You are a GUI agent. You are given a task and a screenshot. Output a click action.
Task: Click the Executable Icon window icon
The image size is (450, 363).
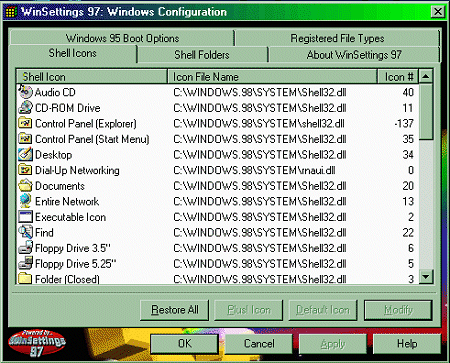[x=25, y=217]
